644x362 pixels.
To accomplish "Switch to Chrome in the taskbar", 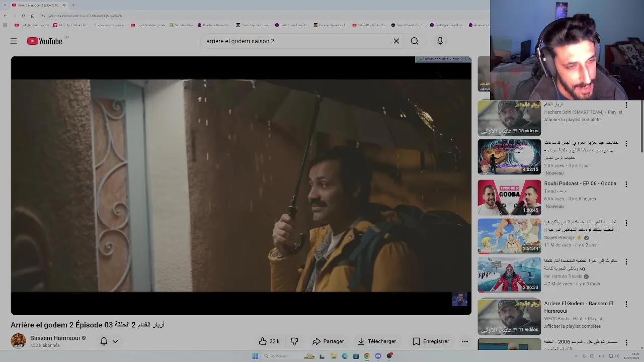I will coord(367,356).
